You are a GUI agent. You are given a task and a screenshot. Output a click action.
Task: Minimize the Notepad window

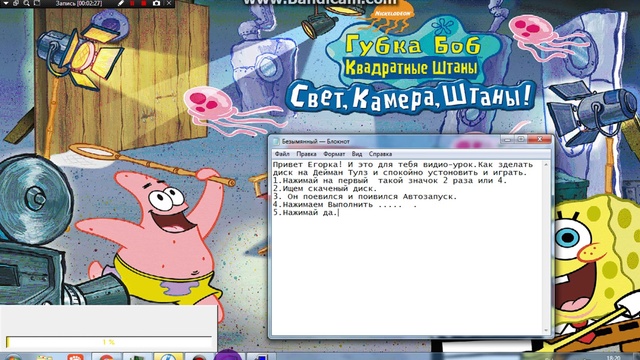(507, 140)
